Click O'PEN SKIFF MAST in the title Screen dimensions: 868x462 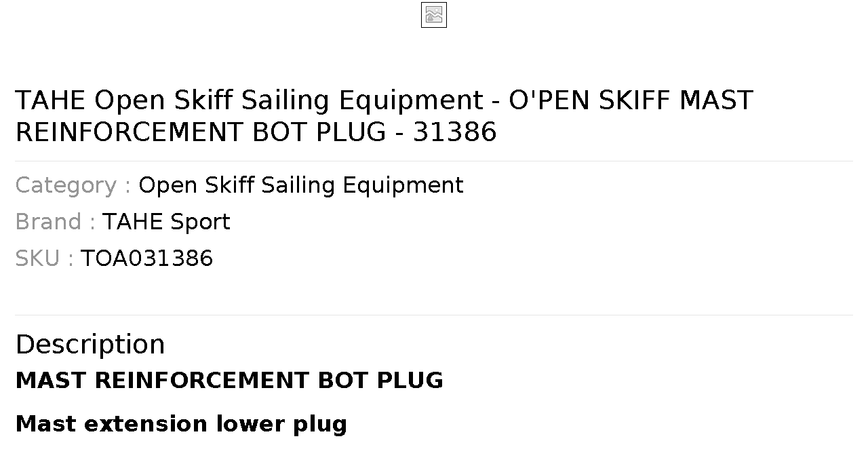pyautogui.click(x=631, y=100)
